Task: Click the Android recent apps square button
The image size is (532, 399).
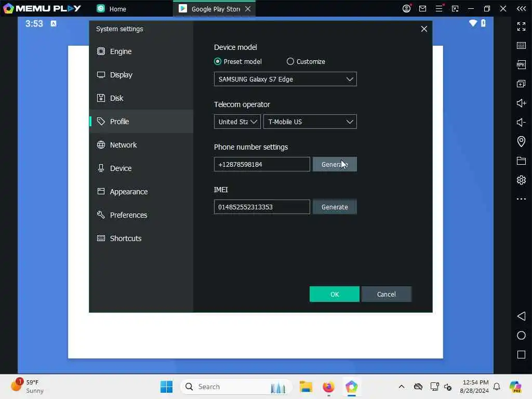Action: [x=521, y=355]
